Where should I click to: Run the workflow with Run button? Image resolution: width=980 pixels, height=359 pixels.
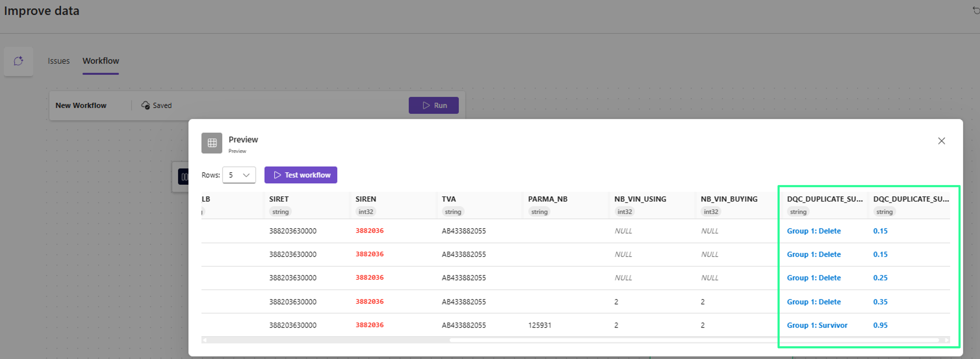coord(433,105)
